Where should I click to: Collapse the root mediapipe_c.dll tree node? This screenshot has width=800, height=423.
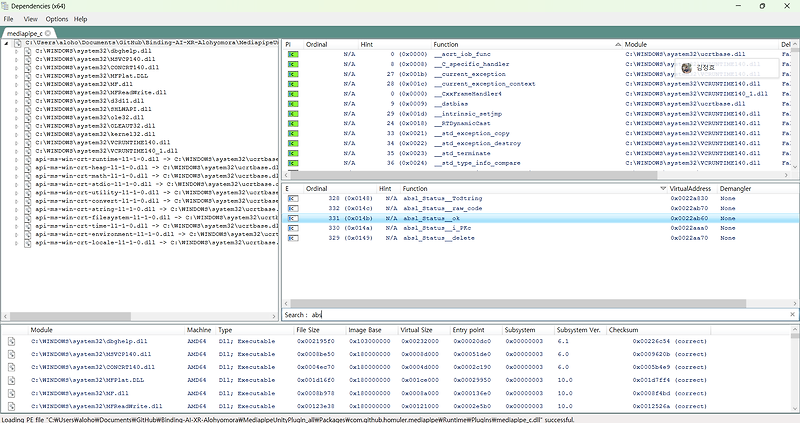point(6,43)
